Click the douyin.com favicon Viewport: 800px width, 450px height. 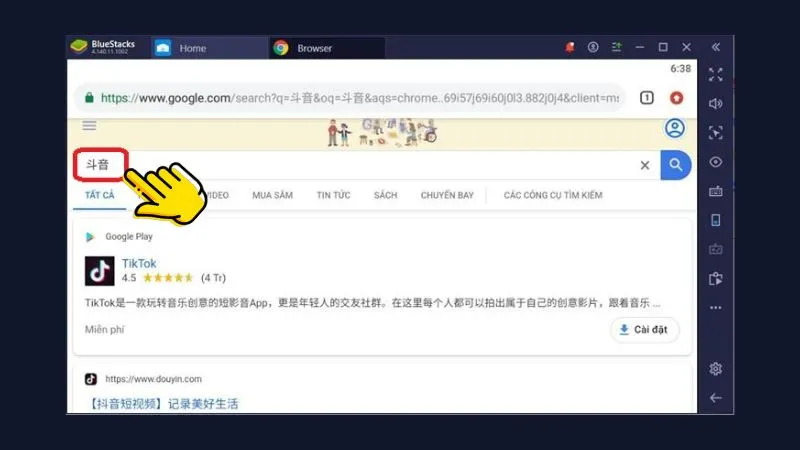(x=91, y=379)
